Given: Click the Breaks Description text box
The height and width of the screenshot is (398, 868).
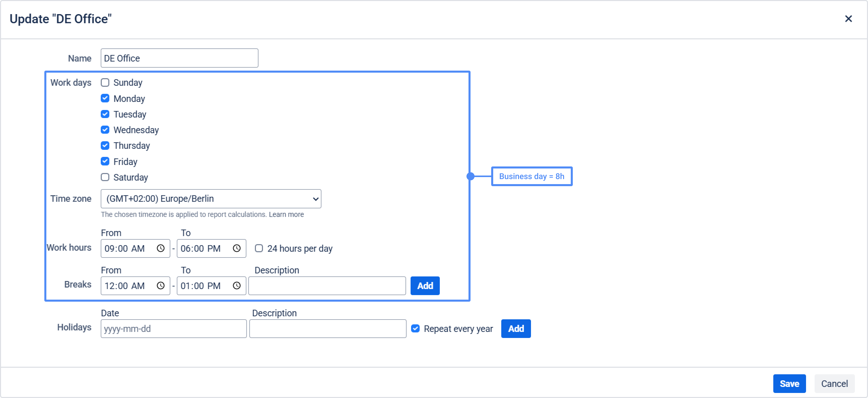Looking at the screenshot, I should point(327,286).
